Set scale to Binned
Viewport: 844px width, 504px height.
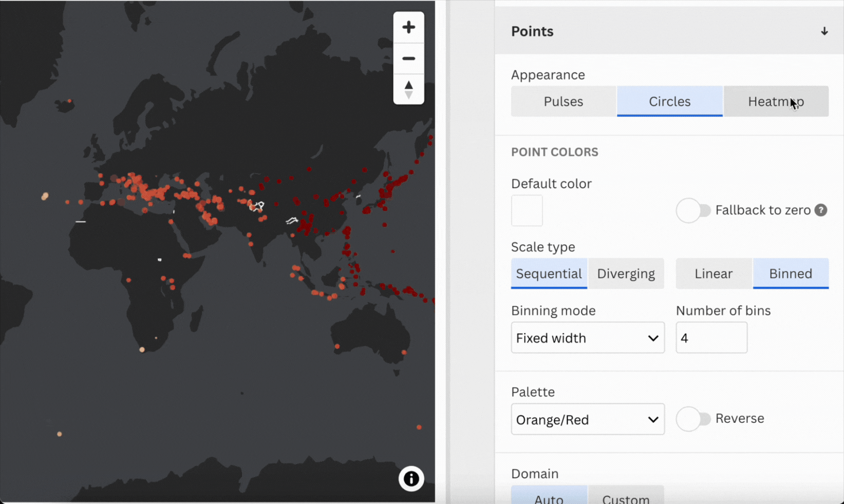click(x=790, y=274)
